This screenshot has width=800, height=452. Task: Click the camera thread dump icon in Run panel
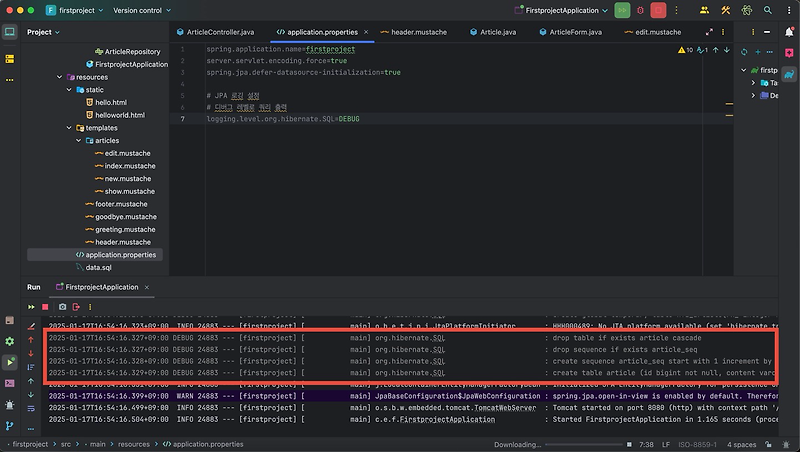click(62, 307)
